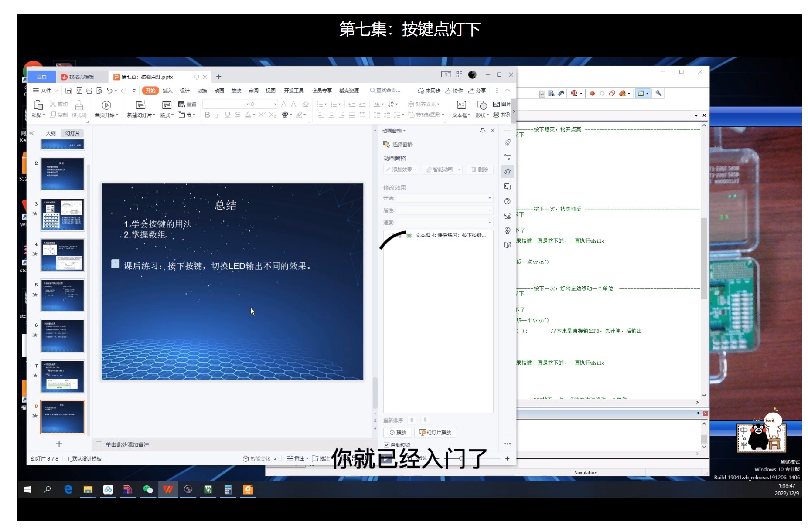
Task: Click the 幻灯片播放 slideshow button
Action: [435, 433]
